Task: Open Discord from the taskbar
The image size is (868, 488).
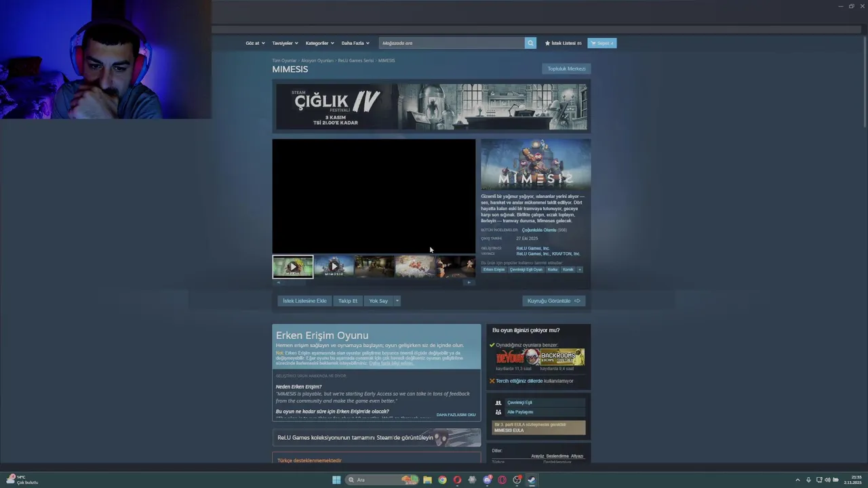Action: (x=487, y=480)
